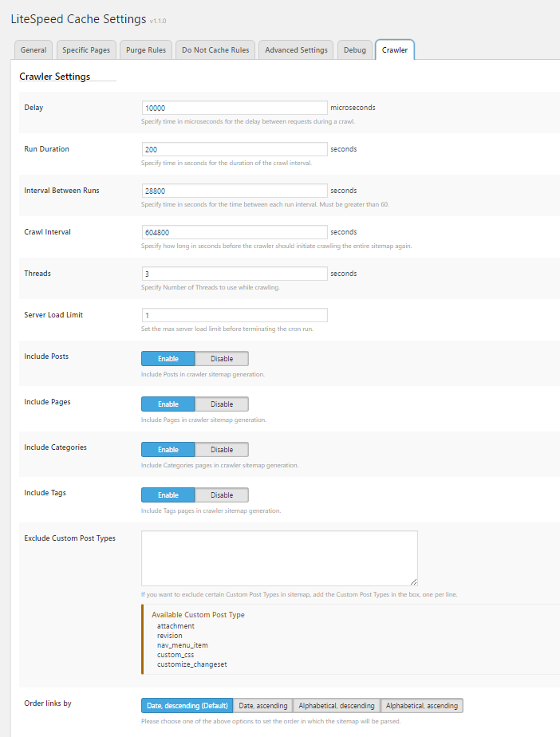This screenshot has width=560, height=737.
Task: Click the v1.1.0 version label
Action: point(158,21)
